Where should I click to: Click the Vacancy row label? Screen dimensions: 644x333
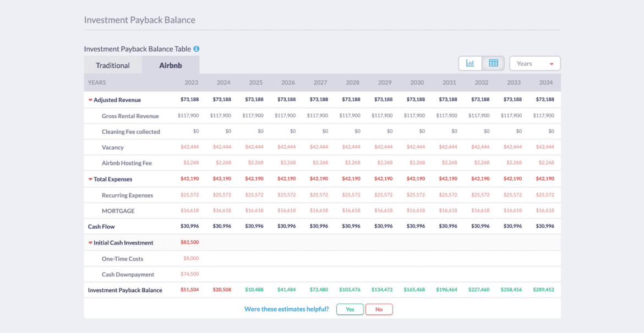(x=112, y=148)
